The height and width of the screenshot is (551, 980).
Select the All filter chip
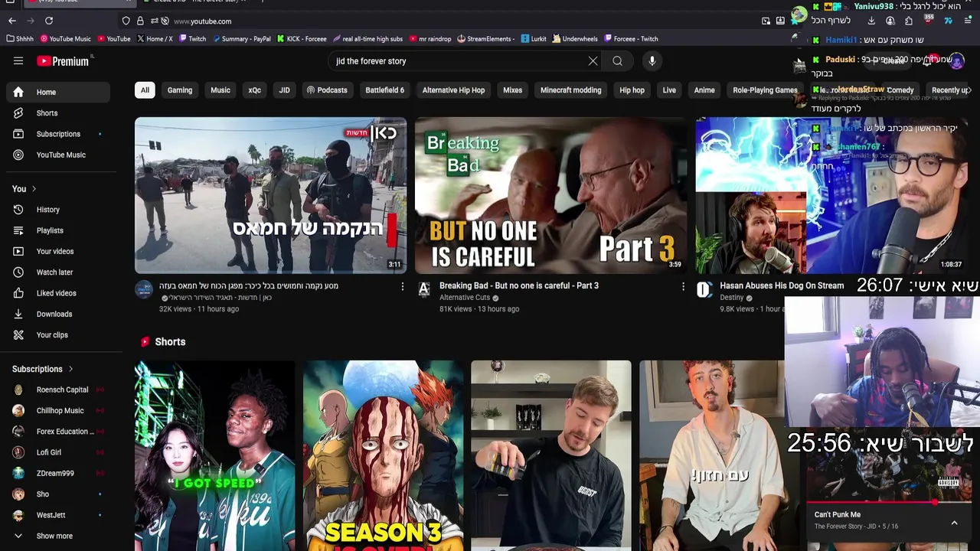145,90
